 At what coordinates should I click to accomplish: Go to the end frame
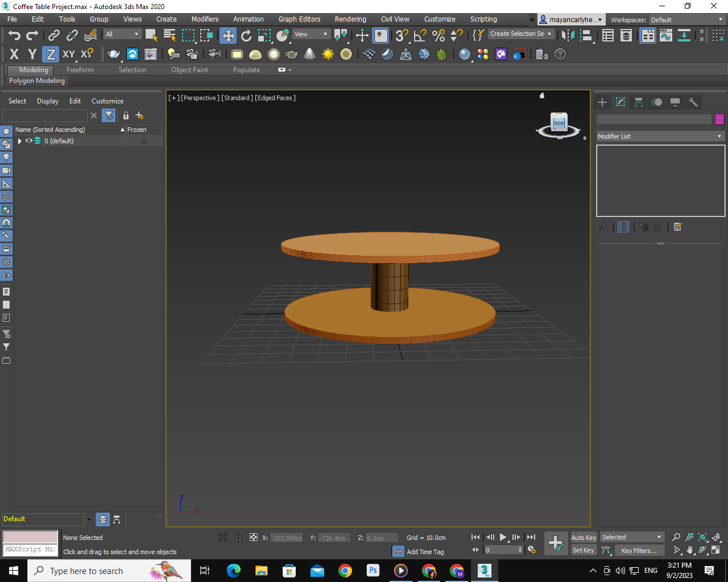[x=531, y=537]
